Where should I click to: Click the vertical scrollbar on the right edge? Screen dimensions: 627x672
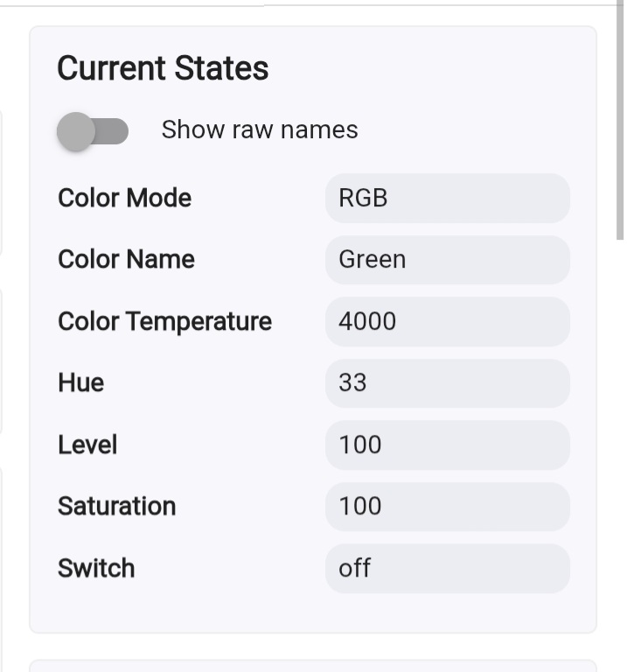[x=620, y=122]
